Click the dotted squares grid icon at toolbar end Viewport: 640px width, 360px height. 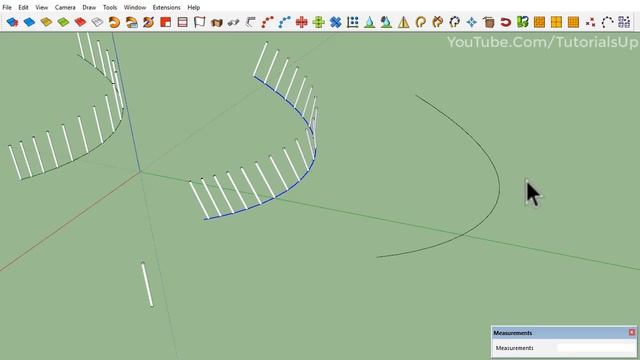tap(624, 22)
